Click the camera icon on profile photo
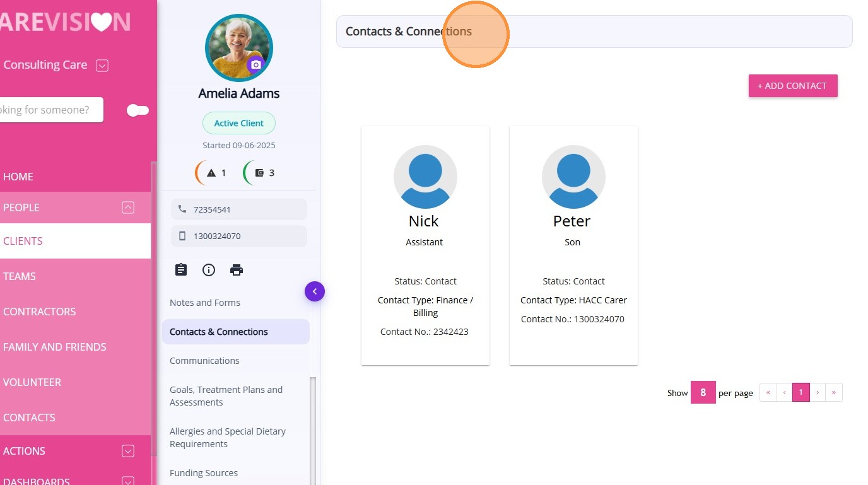The height and width of the screenshot is (485, 868). [255, 64]
